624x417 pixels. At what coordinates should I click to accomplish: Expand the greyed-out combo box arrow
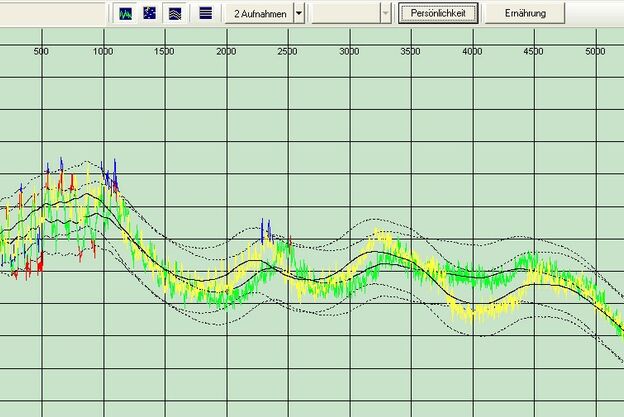click(x=386, y=14)
